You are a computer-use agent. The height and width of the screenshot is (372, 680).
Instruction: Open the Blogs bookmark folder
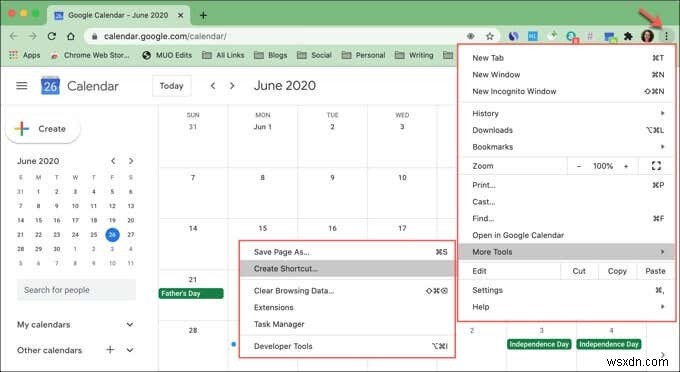271,55
